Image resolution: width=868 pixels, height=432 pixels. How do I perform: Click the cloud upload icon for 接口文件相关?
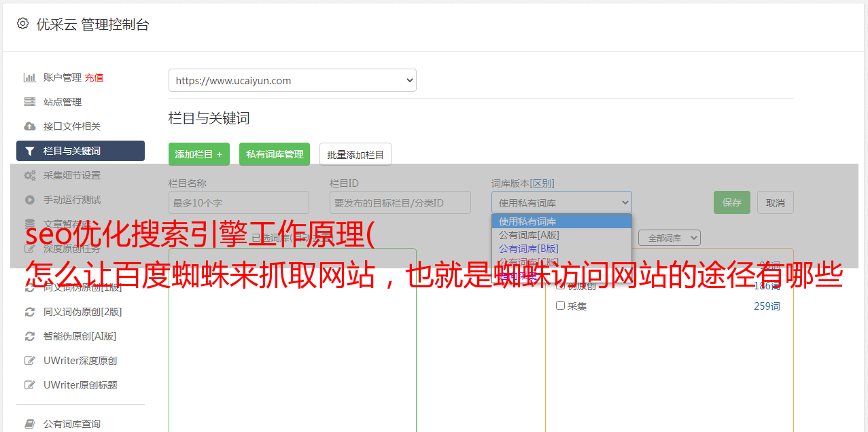coord(30,126)
